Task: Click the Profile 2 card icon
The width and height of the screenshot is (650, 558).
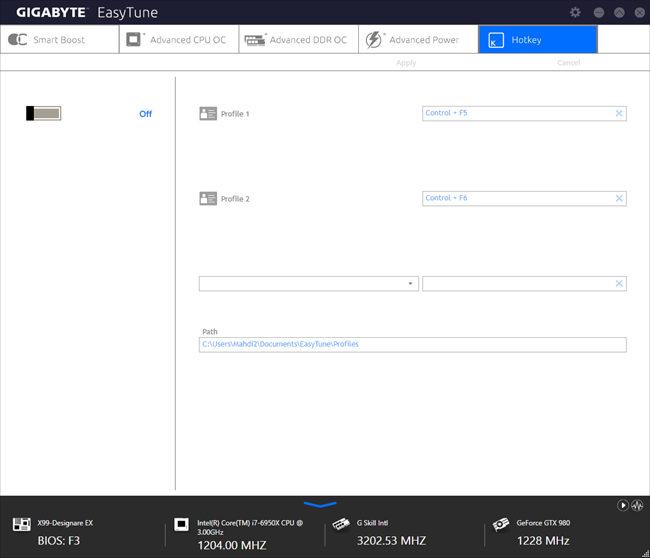Action: click(208, 198)
